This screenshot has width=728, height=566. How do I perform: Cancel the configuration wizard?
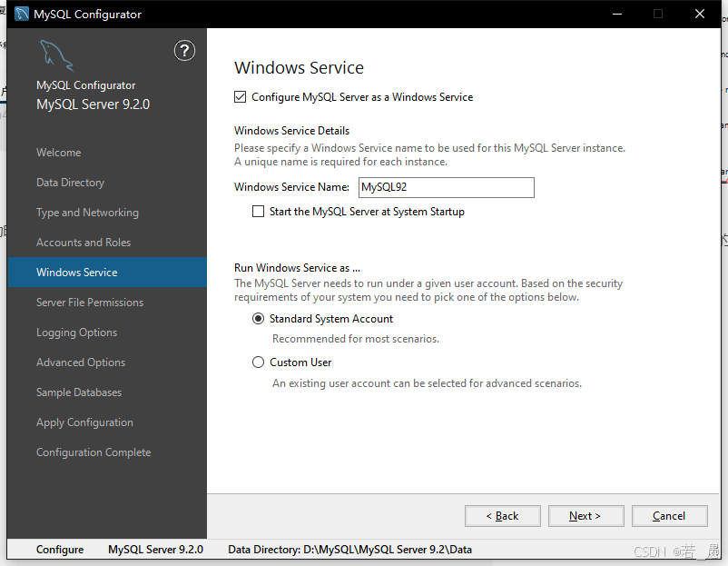coord(670,516)
